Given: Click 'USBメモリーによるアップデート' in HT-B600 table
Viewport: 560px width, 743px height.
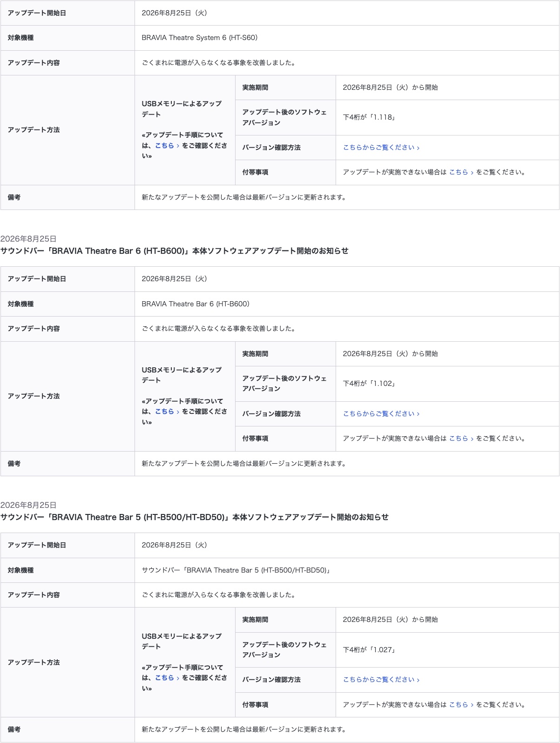Looking at the screenshot, I should 182,375.
